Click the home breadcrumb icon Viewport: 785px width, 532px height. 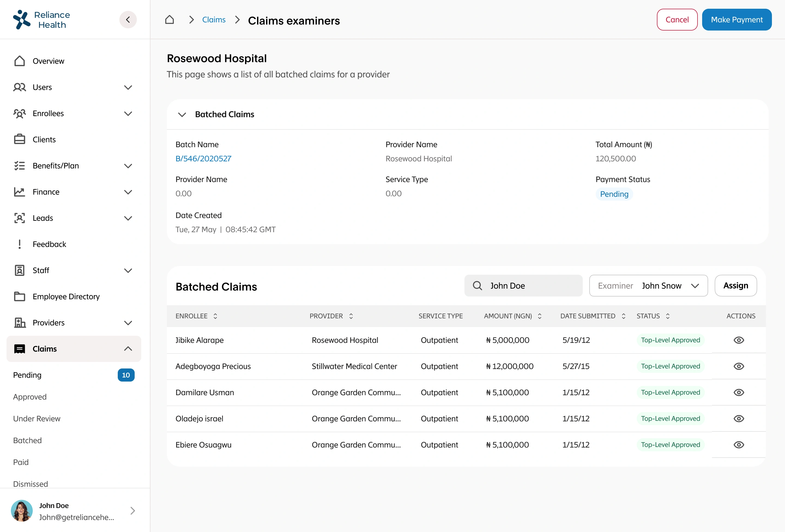point(169,20)
